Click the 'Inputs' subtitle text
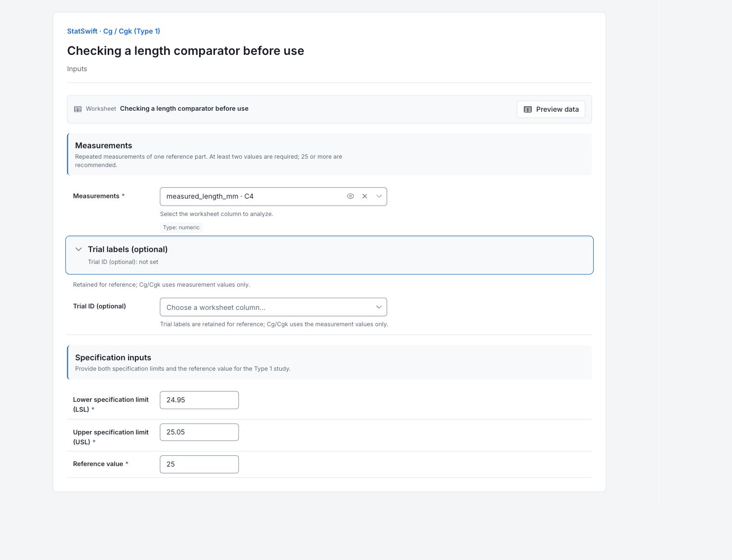The image size is (732, 560). pyautogui.click(x=77, y=69)
